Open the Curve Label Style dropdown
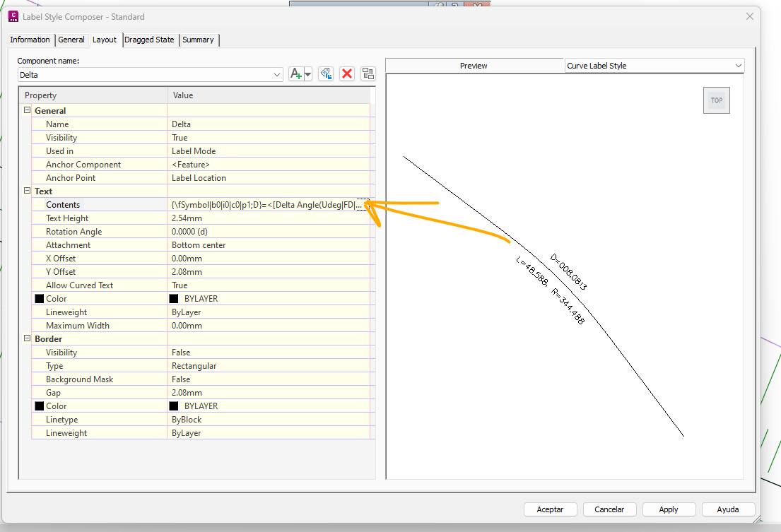The width and height of the screenshot is (781, 532). [x=738, y=65]
